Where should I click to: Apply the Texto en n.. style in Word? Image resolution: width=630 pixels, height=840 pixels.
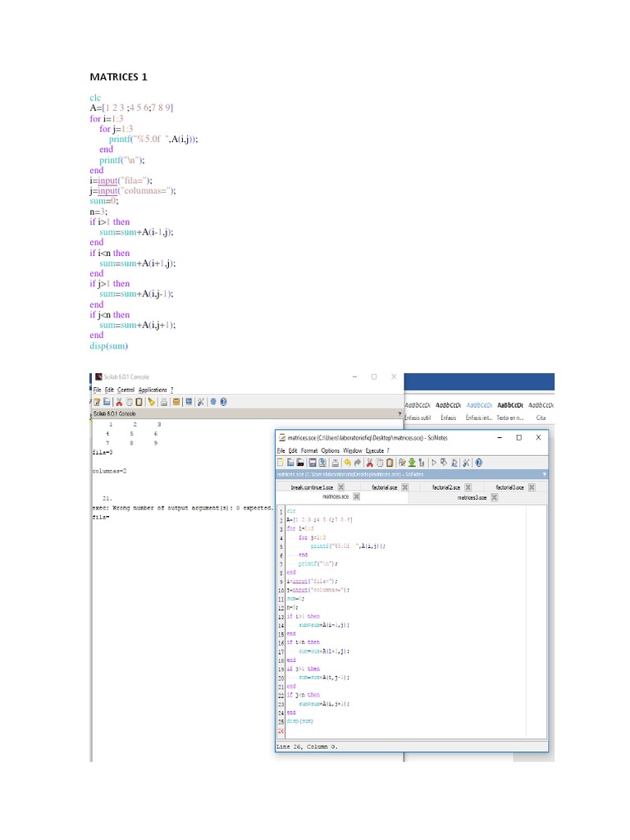click(x=510, y=412)
